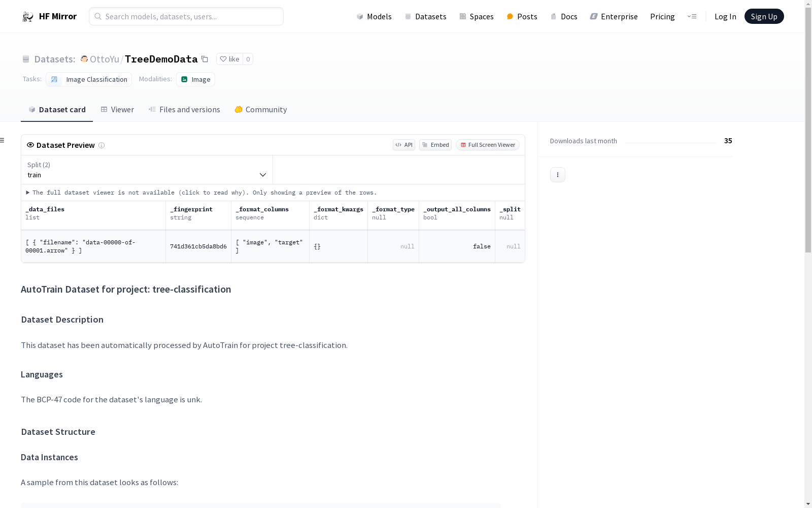This screenshot has height=508, width=812.
Task: Open the Split train dropdown
Action: (147, 170)
